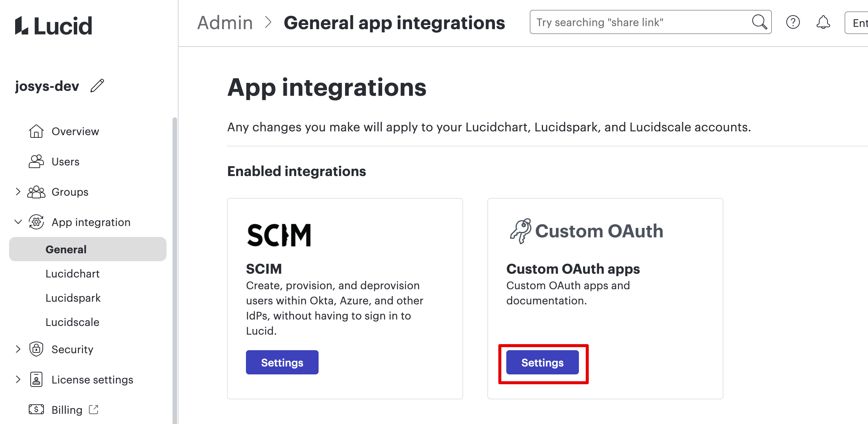Expand the License settings chevron
The height and width of the screenshot is (424, 868).
tap(18, 379)
